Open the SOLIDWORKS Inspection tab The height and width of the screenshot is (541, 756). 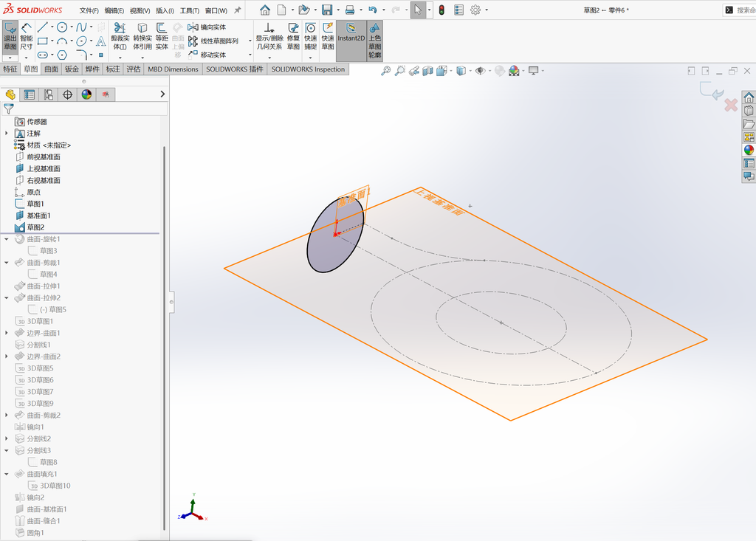tap(308, 69)
